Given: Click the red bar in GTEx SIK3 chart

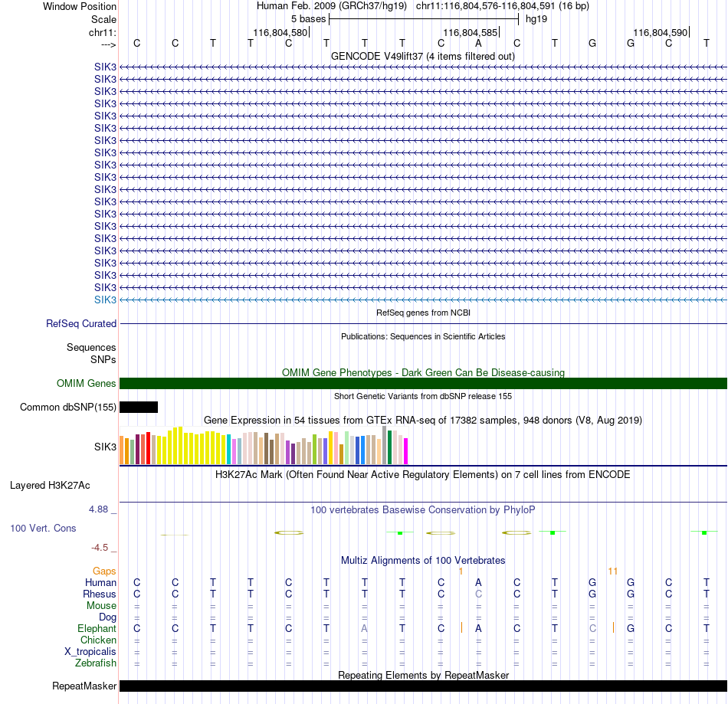Looking at the screenshot, I should 149,448.
